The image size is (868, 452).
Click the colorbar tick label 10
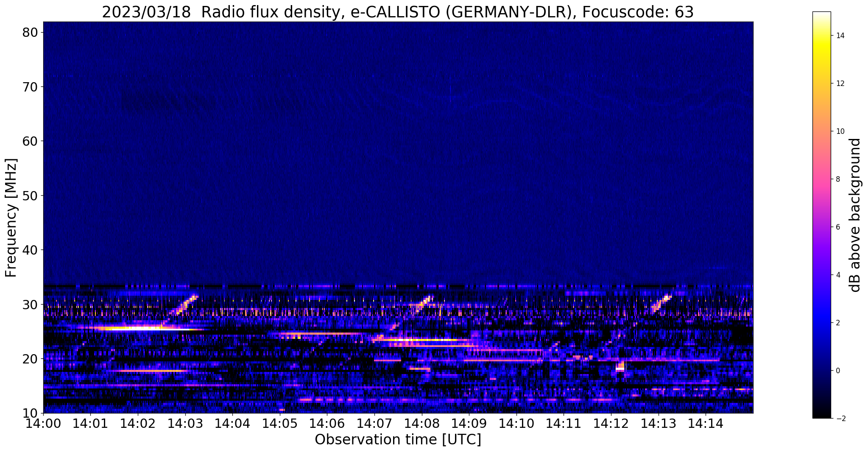(840, 131)
